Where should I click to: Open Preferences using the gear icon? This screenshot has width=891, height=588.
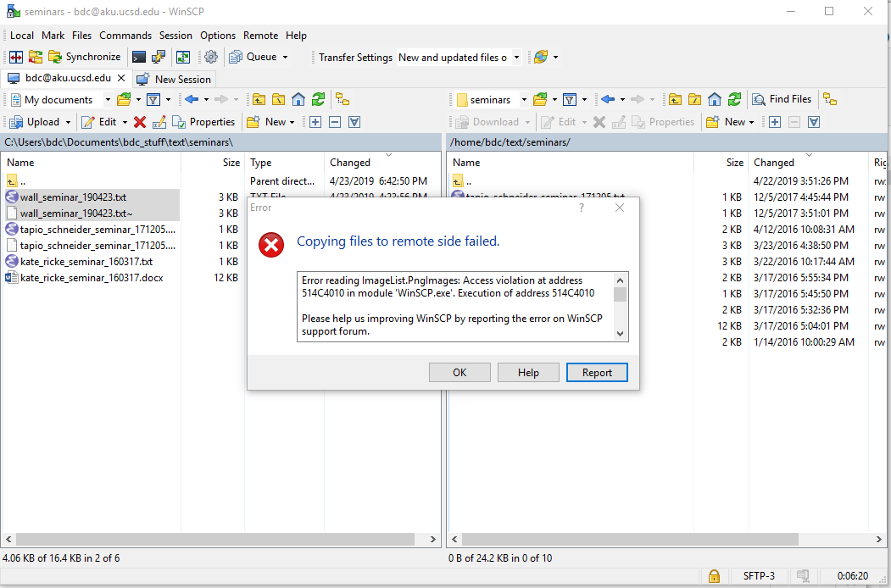(x=211, y=57)
